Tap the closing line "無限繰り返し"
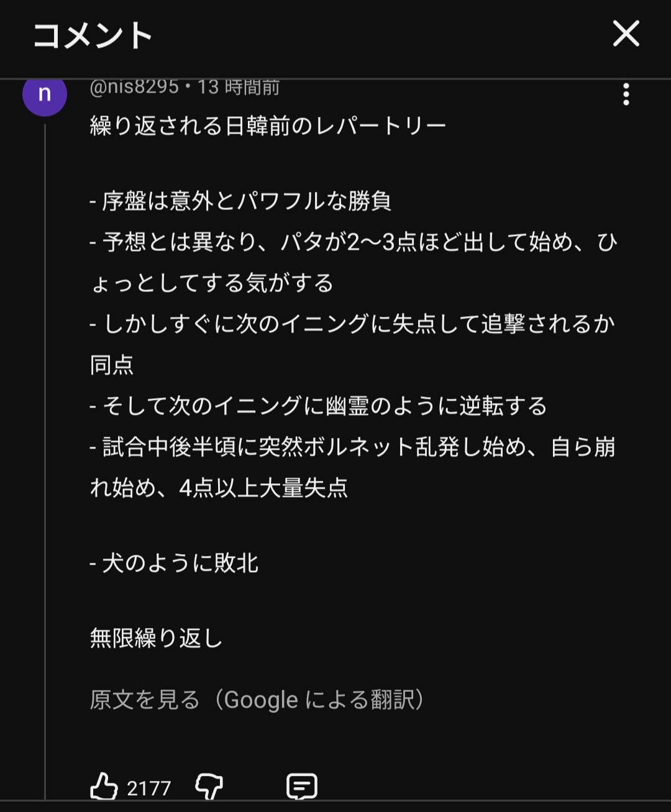This screenshot has width=671, height=812. [156, 638]
